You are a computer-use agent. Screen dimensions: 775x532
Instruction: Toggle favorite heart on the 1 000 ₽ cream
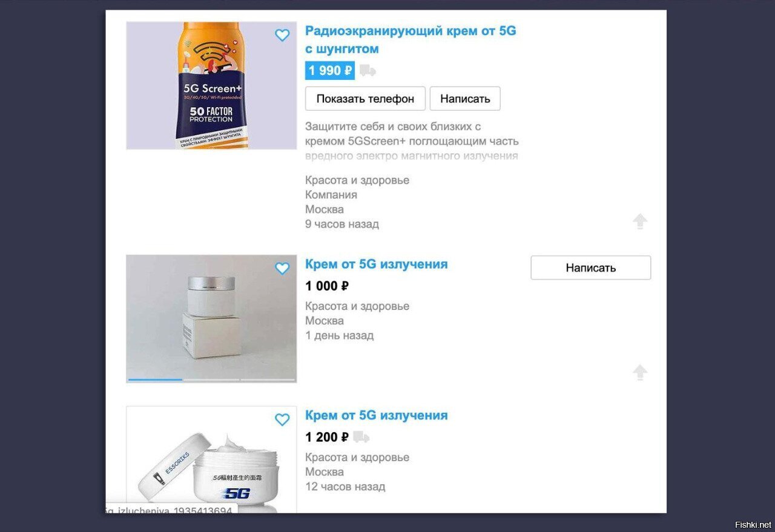pyautogui.click(x=282, y=268)
